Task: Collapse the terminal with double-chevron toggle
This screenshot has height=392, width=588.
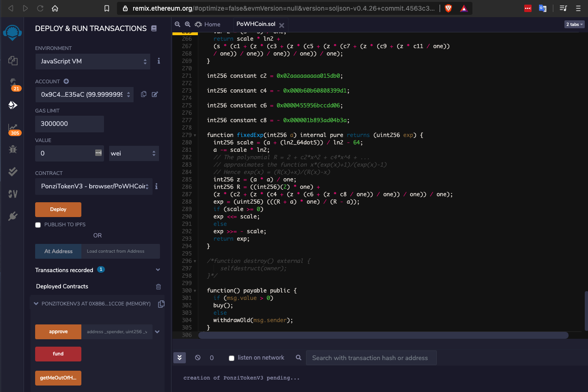Action: pos(179,358)
